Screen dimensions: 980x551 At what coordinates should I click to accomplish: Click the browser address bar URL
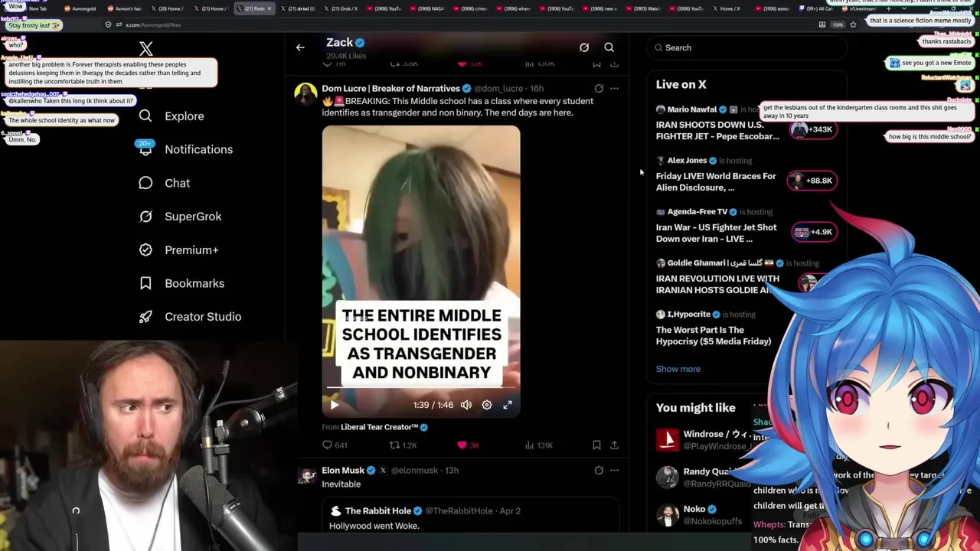pyautogui.click(x=153, y=24)
